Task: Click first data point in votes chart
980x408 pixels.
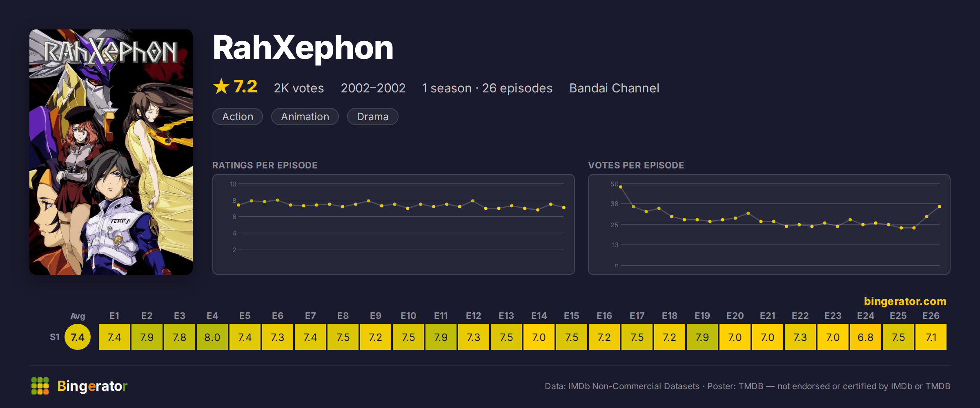Action: tap(621, 187)
